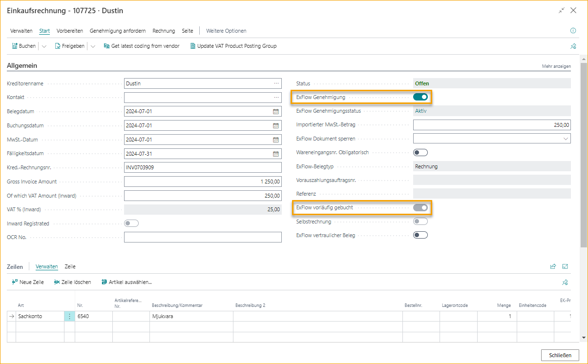Image resolution: width=588 pixels, height=364 pixels.
Task: Enable ExFlow vertraulicher Beleg toggle
Action: pos(420,235)
